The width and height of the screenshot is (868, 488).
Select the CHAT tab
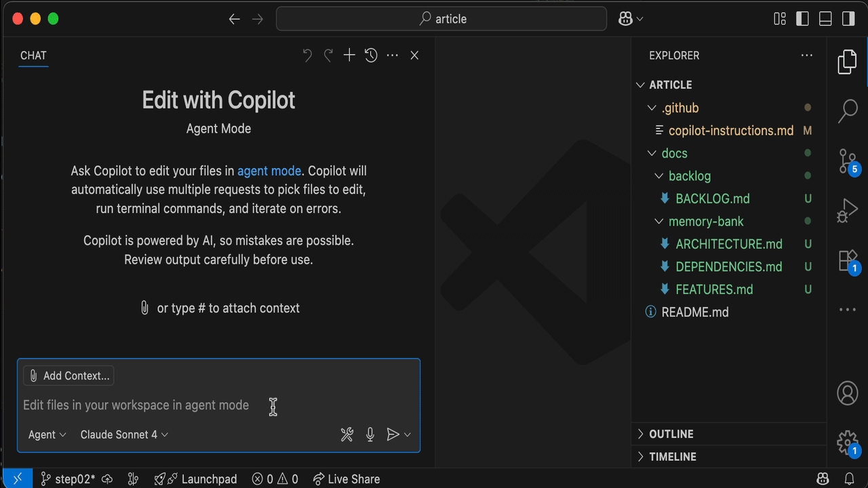pyautogui.click(x=33, y=56)
